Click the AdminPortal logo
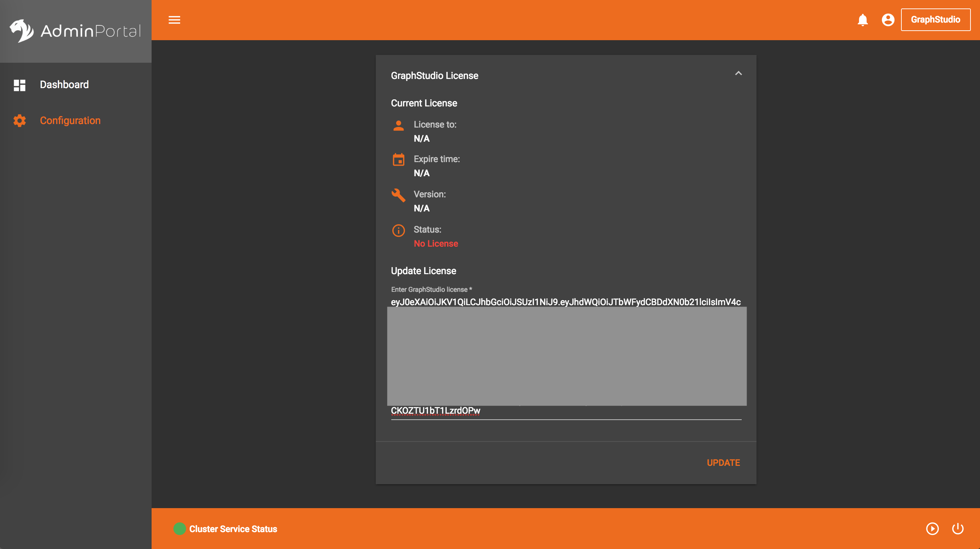 click(75, 31)
